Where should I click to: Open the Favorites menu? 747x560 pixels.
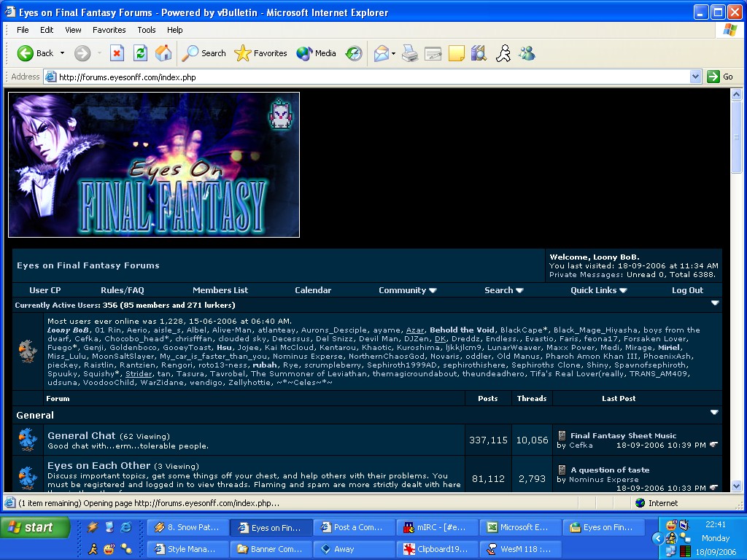pyautogui.click(x=109, y=30)
